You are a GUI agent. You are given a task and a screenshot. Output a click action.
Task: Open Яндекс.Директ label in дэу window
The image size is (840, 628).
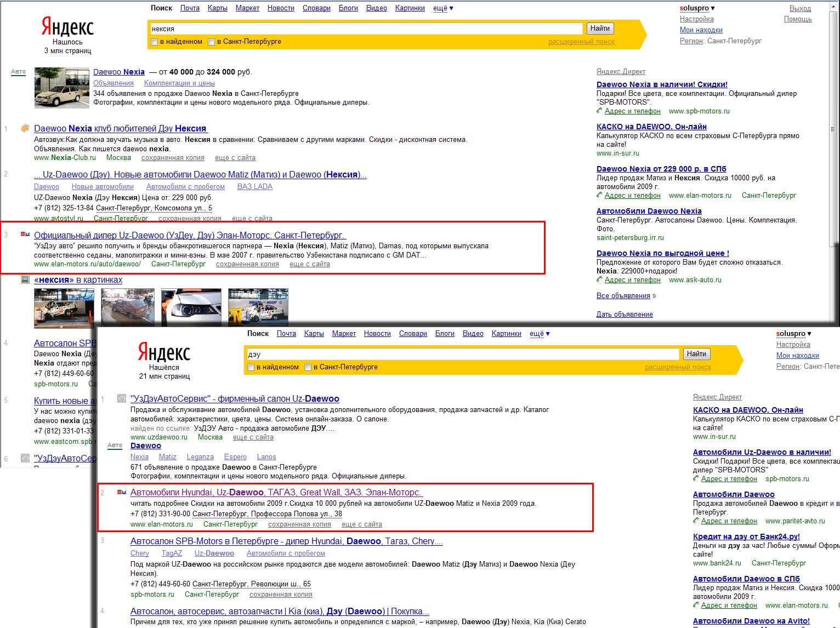click(717, 397)
